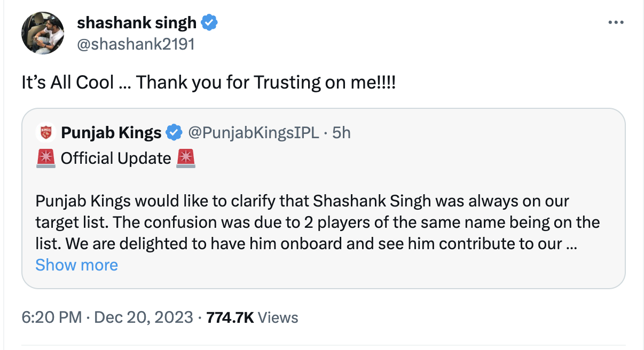The width and height of the screenshot is (644, 350).
Task: Open the shashank singh display name link
Action: tap(137, 22)
